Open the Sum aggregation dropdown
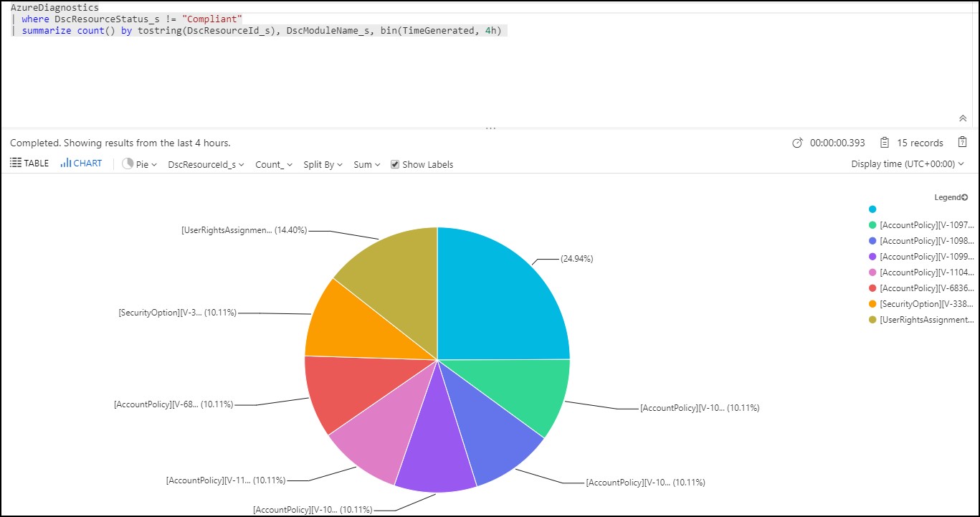The image size is (980, 517). pos(366,164)
